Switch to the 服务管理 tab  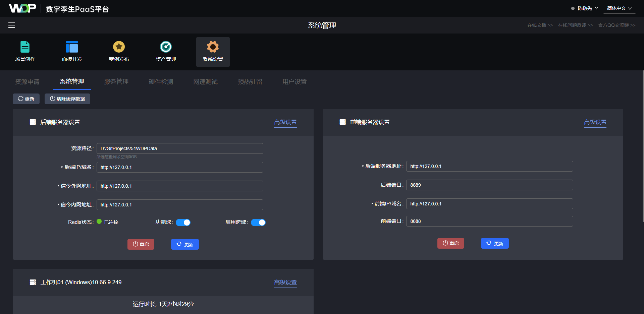pyautogui.click(x=116, y=82)
